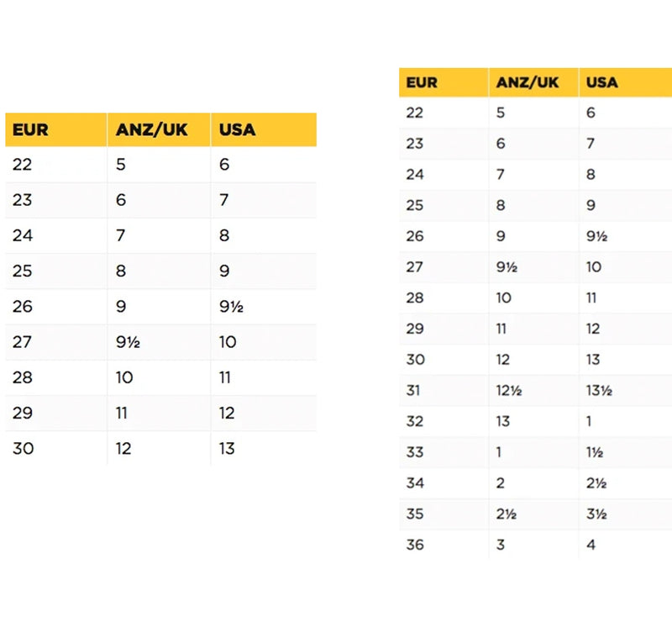The width and height of the screenshot is (672, 627).
Task: Click USA size 4 in the EUR 36 row
Action: (x=591, y=545)
